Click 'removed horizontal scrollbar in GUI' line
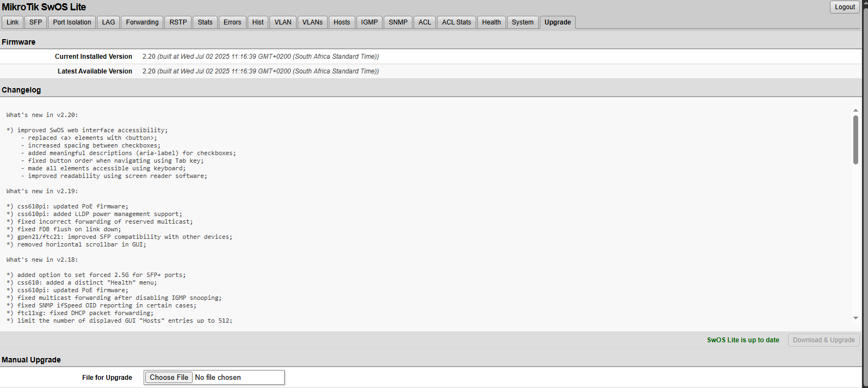This screenshot has height=388, width=868. pos(76,244)
